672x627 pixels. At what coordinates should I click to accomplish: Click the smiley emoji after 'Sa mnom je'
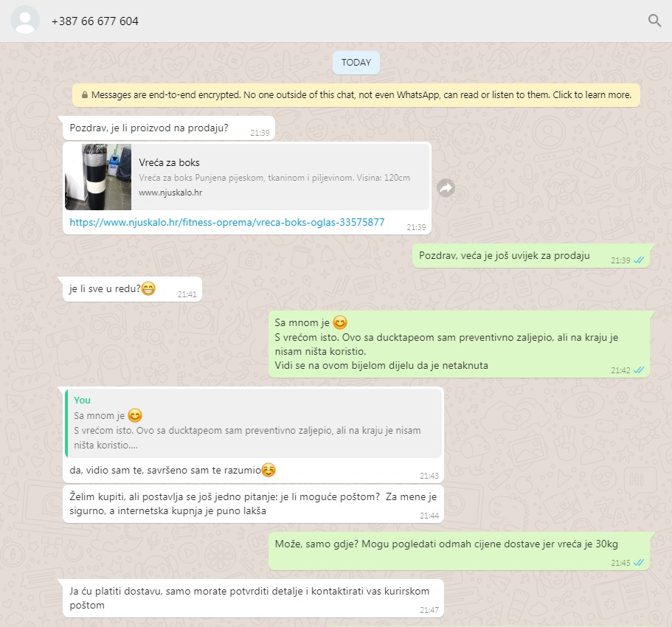[340, 322]
